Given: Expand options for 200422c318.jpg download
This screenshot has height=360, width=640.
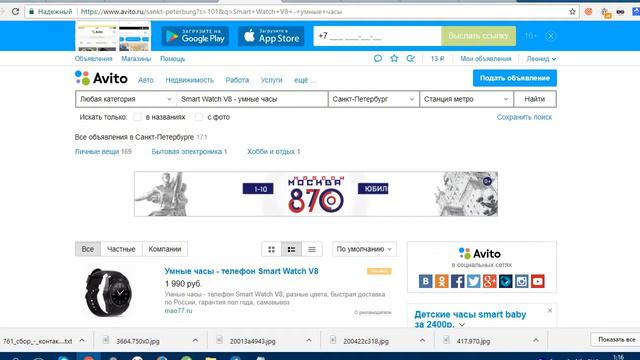Looking at the screenshot, I should (422, 340).
